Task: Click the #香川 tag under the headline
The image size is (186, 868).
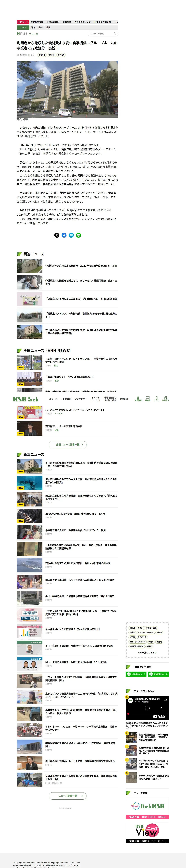Action: [x=42, y=55]
